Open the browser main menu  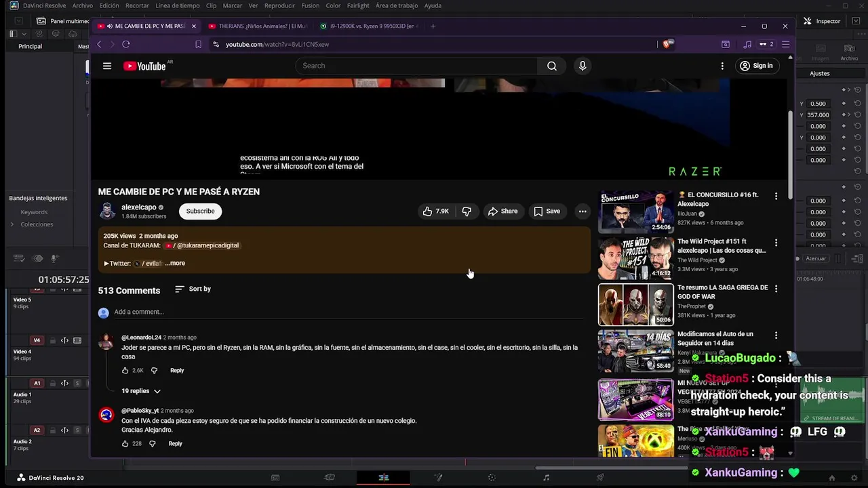[785, 44]
